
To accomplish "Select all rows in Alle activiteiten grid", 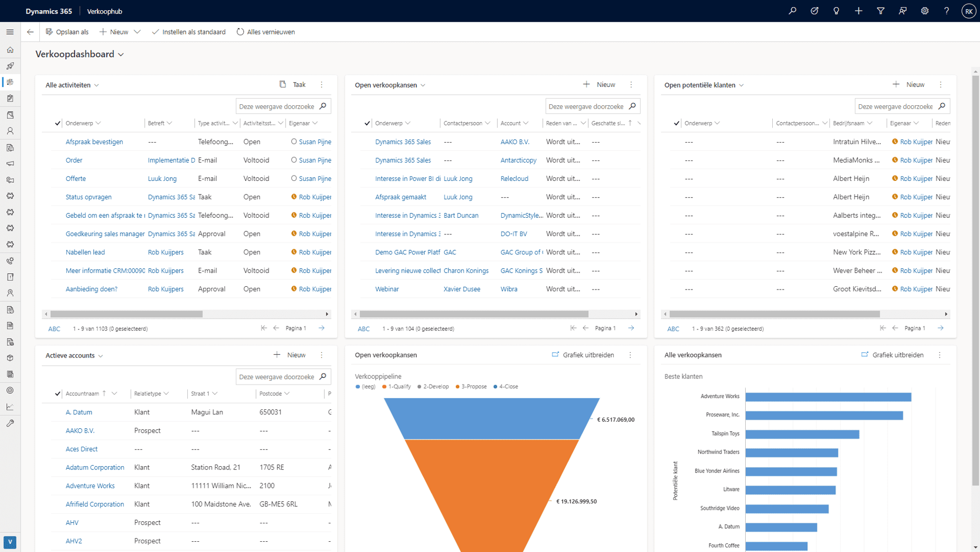I will point(57,123).
